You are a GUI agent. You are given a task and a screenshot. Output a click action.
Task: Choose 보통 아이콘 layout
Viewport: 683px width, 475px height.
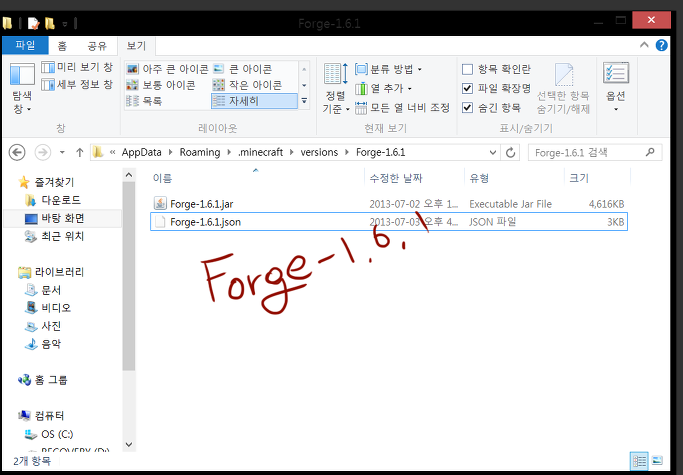(161, 85)
